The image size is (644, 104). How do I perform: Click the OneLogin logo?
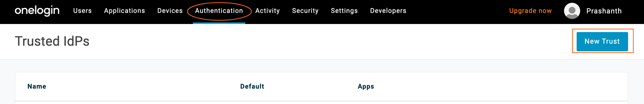[x=37, y=11]
